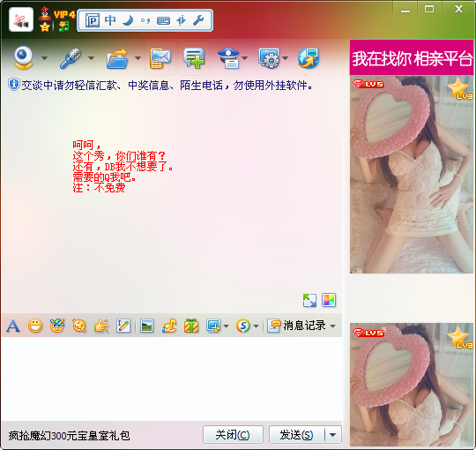Toggle input method P logo button

point(93,20)
